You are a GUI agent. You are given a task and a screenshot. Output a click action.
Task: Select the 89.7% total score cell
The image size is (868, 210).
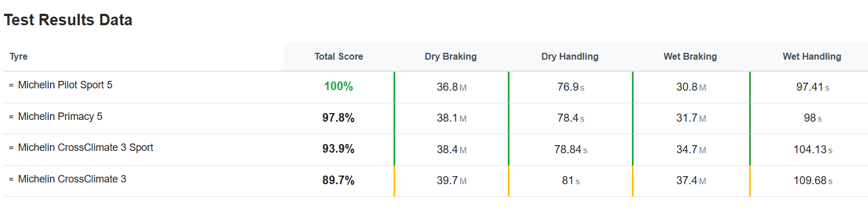coord(338,181)
